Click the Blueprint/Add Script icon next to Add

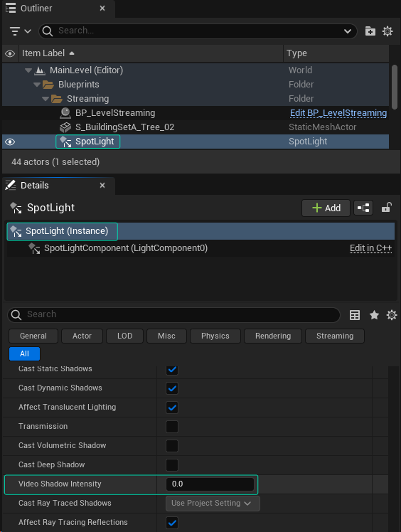(363, 208)
